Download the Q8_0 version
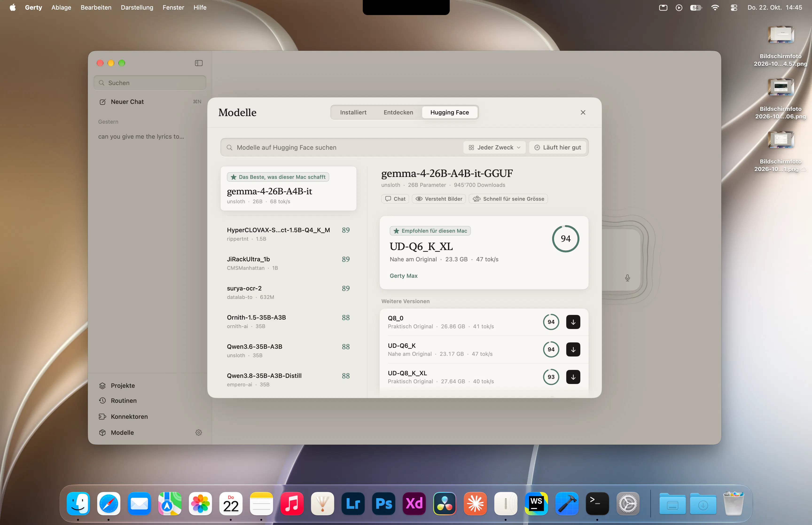Image resolution: width=812 pixels, height=525 pixels. point(573,322)
